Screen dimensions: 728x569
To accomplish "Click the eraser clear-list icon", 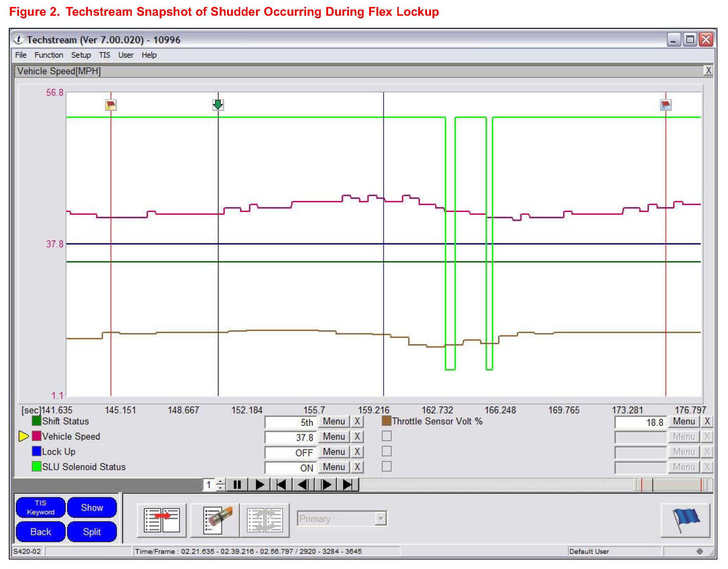I will click(215, 520).
